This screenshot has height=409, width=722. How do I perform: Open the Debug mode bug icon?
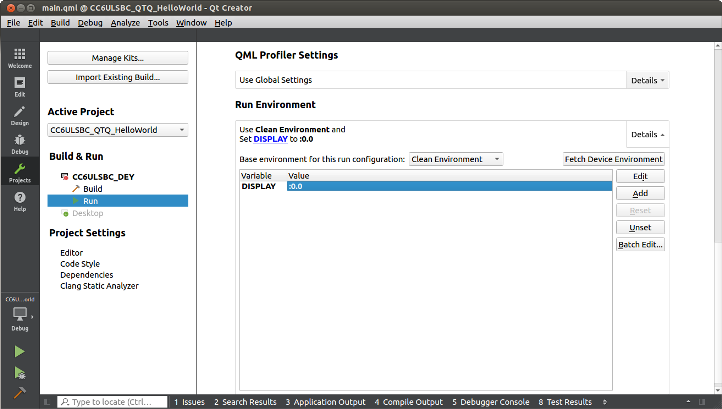pyautogui.click(x=20, y=144)
